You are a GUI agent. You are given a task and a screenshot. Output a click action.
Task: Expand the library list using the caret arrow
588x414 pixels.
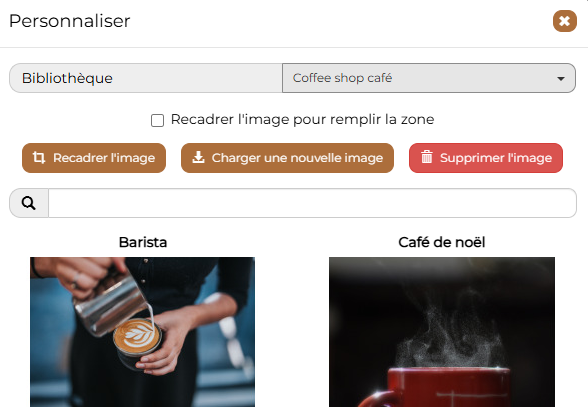coord(561,79)
